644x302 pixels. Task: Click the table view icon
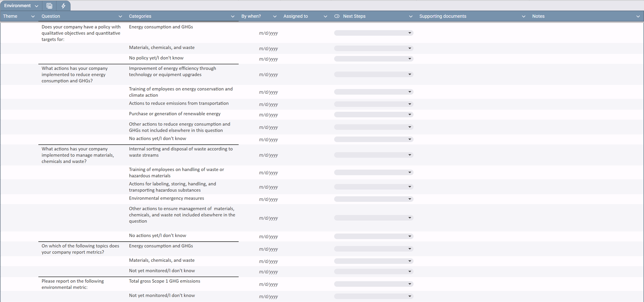pos(49,6)
